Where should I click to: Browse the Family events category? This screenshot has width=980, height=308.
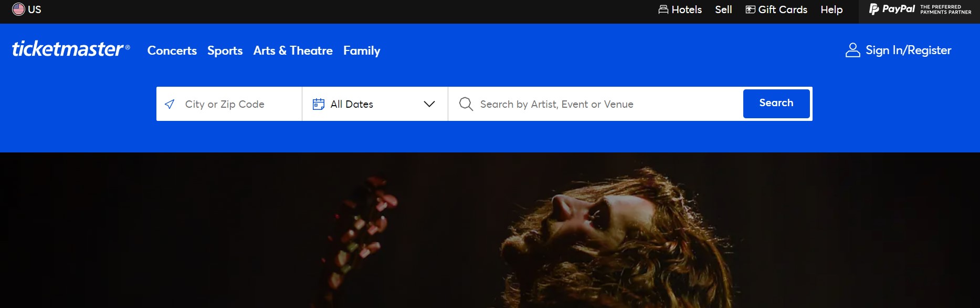pos(361,50)
